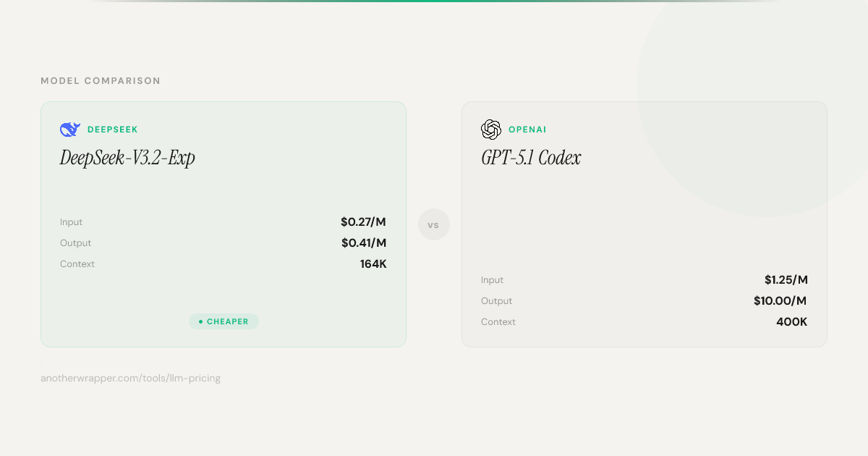Click the green dot on CHEAPER badge

[x=200, y=321]
